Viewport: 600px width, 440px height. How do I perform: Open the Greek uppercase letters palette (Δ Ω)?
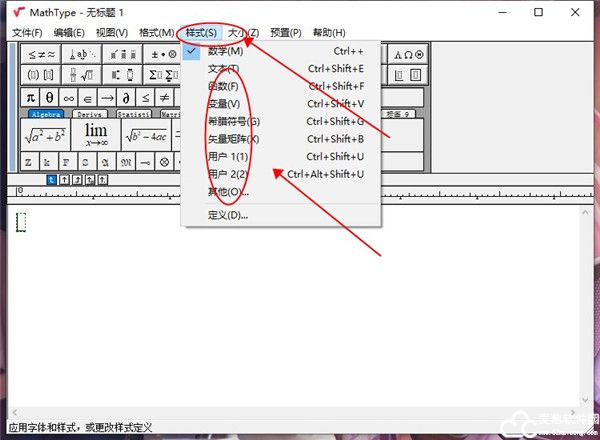point(410,54)
